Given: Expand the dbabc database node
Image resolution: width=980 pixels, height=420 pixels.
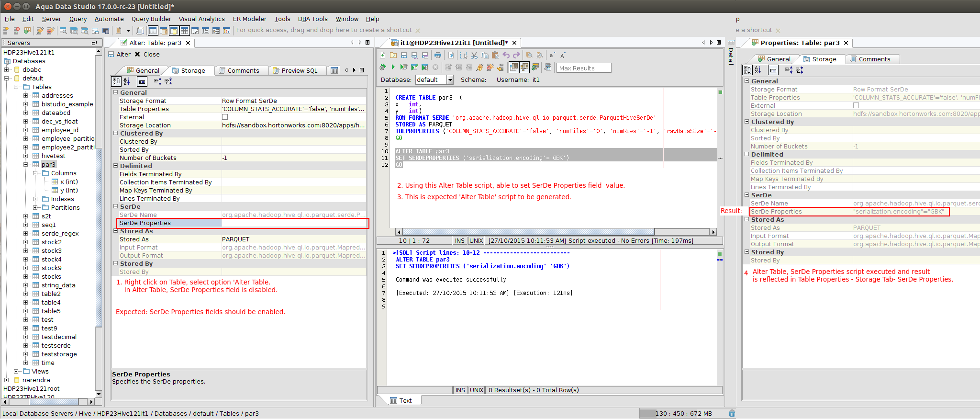Looking at the screenshot, I should tap(7, 70).
